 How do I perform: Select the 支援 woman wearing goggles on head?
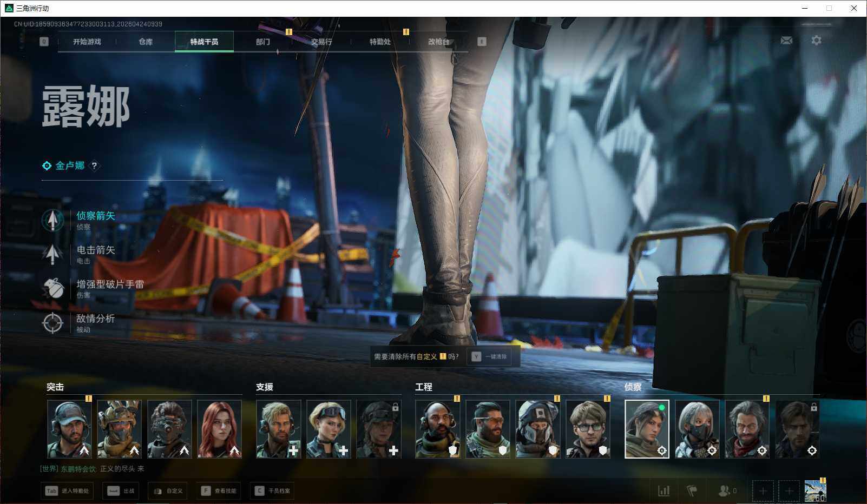point(329,429)
